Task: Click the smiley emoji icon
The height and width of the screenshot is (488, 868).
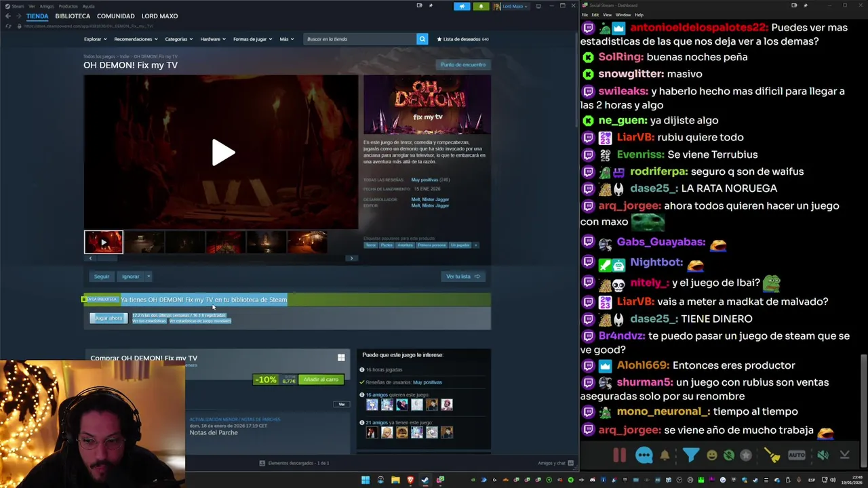Action: (x=711, y=455)
